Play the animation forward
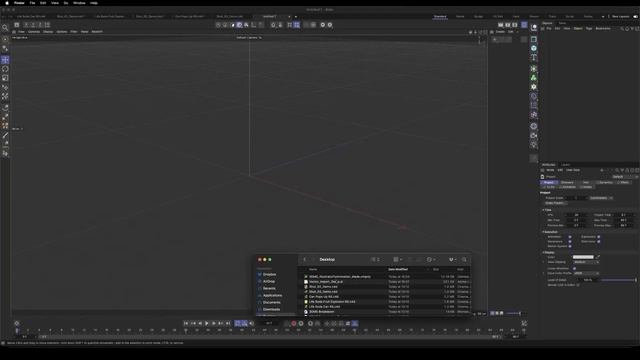The height and width of the screenshot is (360, 640). (207, 323)
